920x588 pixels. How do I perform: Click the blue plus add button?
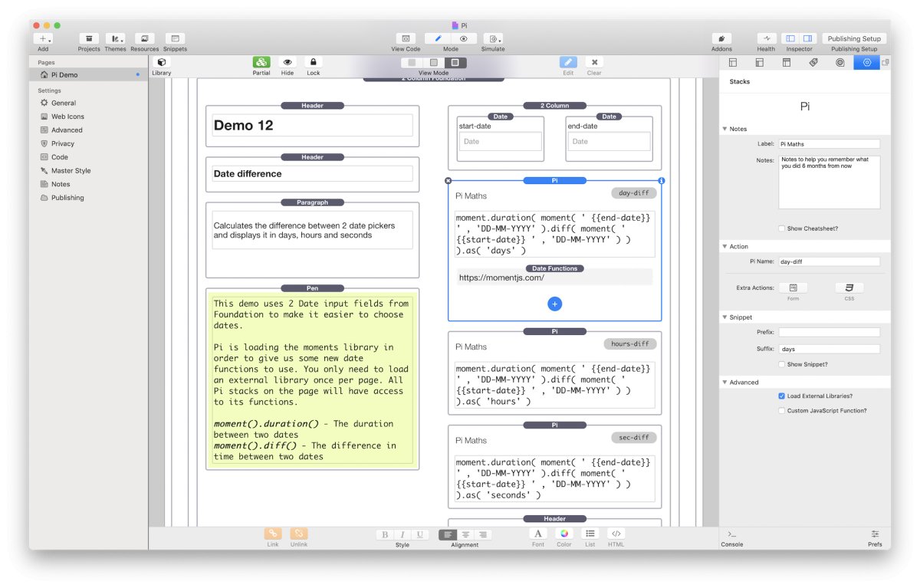click(555, 304)
